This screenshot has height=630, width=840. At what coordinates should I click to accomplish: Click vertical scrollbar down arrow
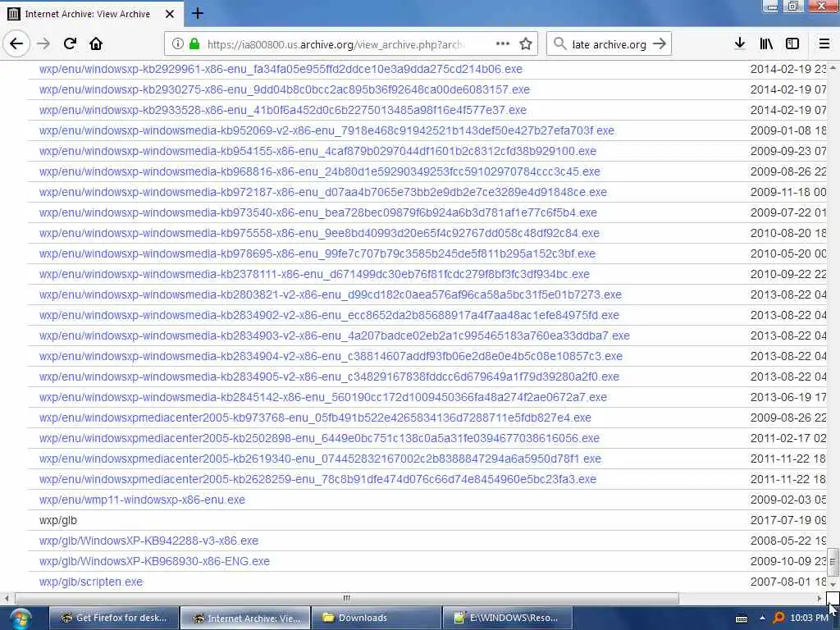(x=833, y=584)
